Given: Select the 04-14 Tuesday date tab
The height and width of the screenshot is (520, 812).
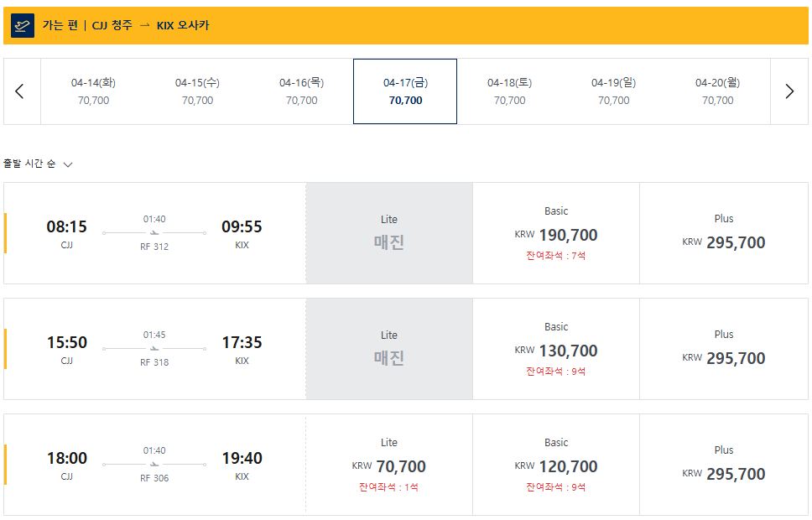Looking at the screenshot, I should 93,91.
